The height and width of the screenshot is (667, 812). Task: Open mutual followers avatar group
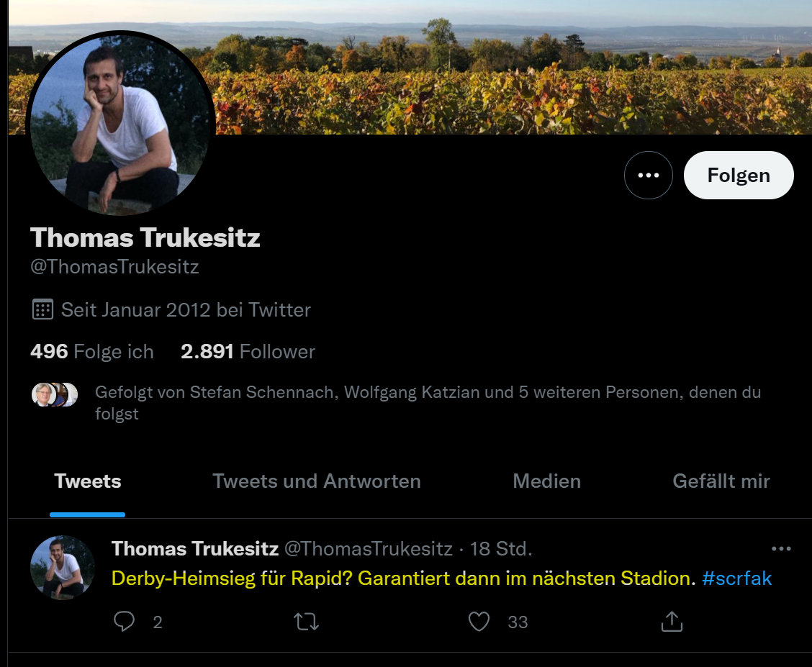(x=55, y=395)
